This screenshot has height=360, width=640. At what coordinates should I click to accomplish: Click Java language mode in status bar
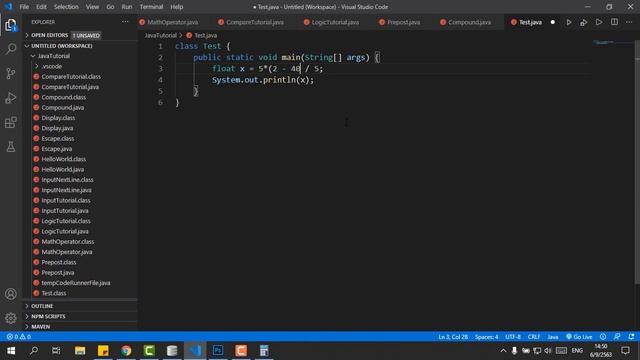tap(553, 337)
